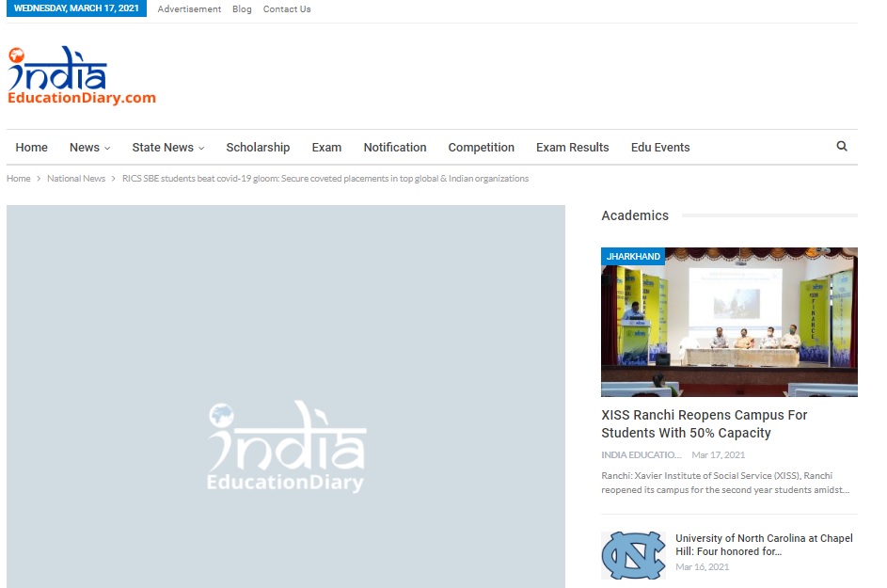Expand the State News dropdown menu
Image resolution: width=887 pixels, height=588 pixels.
click(x=167, y=148)
